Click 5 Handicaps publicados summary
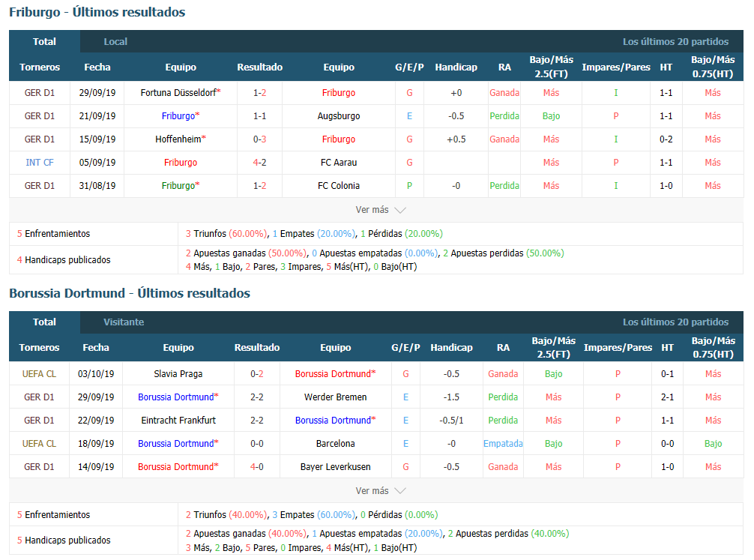 (64, 541)
